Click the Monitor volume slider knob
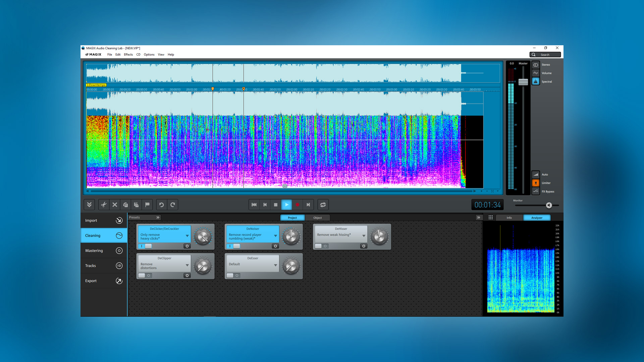 click(549, 205)
